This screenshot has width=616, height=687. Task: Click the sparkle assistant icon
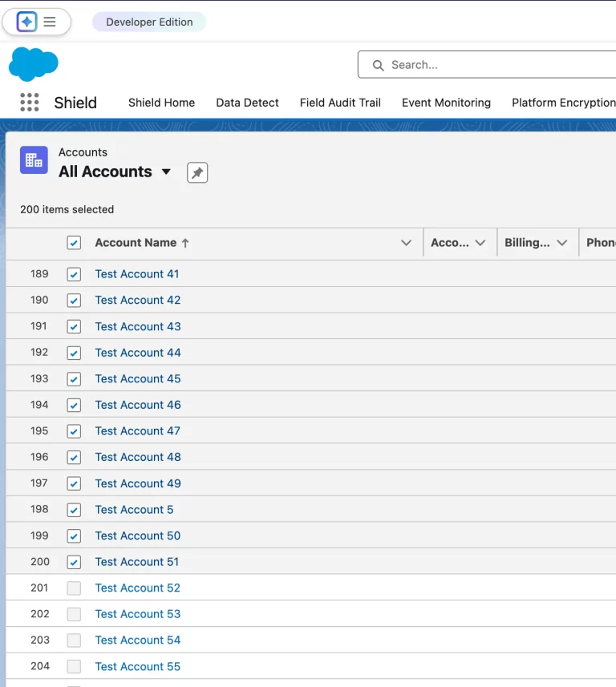coord(26,22)
